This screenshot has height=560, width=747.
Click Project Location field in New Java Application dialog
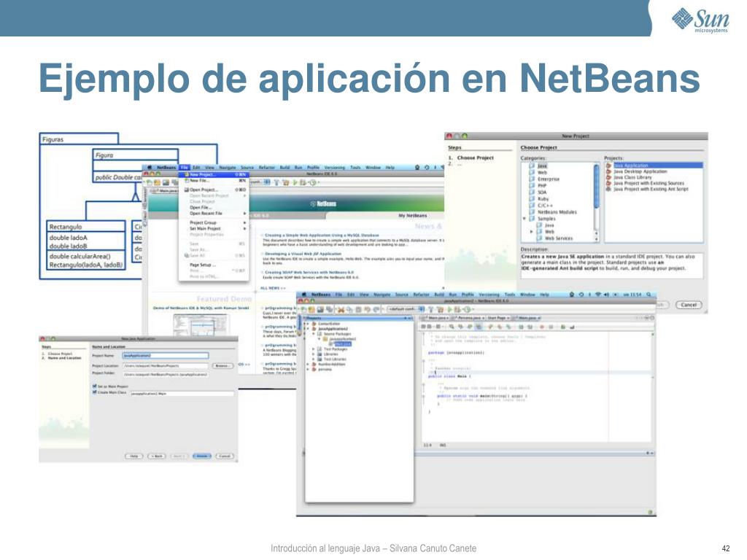tap(166, 366)
